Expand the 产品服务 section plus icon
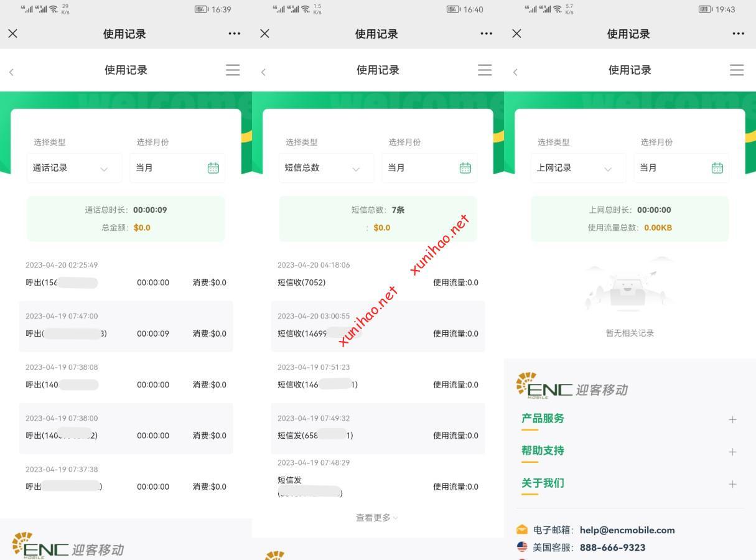 click(732, 419)
